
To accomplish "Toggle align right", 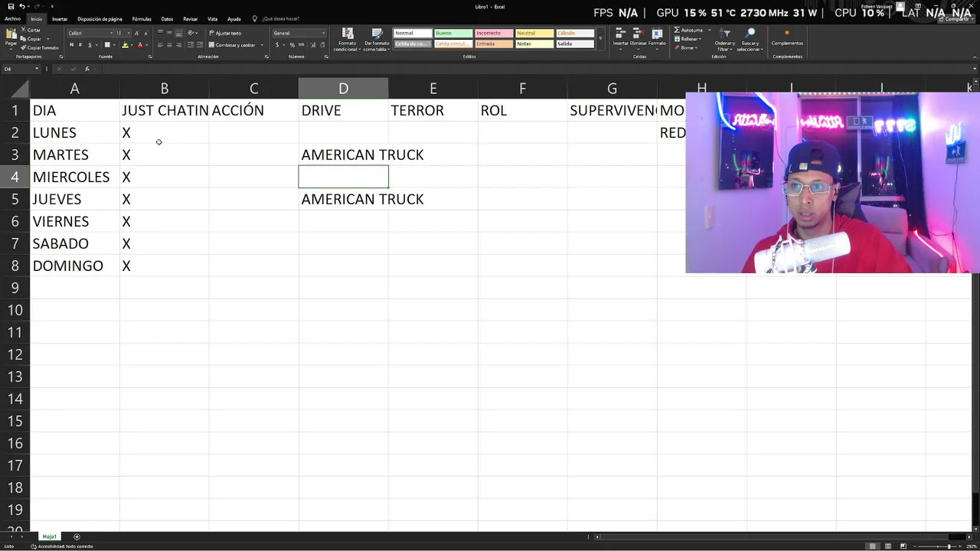I will click(178, 45).
